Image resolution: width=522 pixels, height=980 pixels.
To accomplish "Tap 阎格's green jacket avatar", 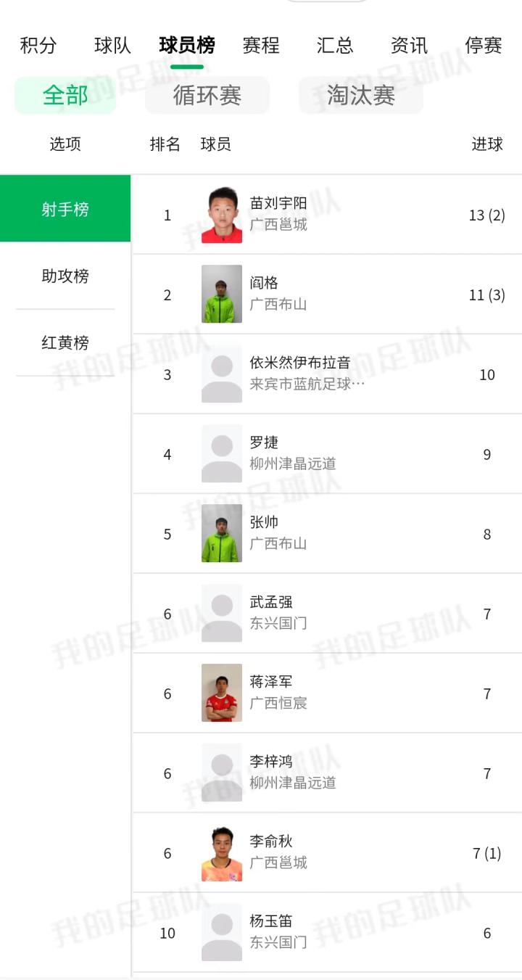I will click(222, 295).
